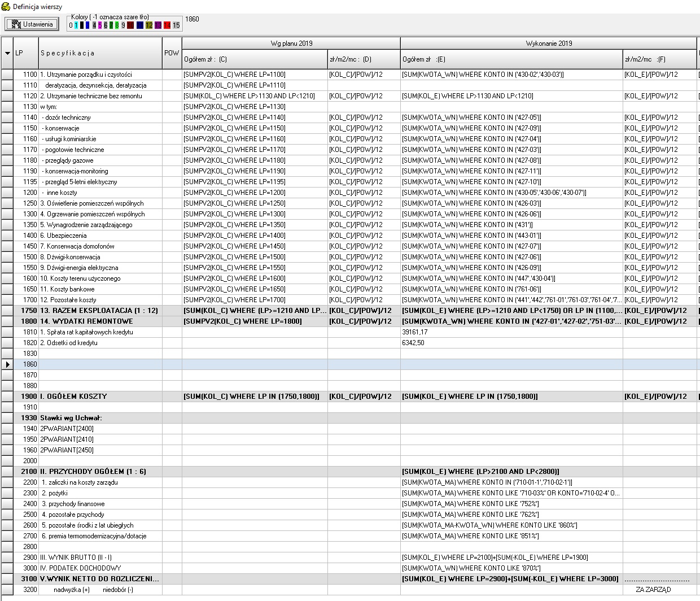Select the '2PWARIANT[2400]' cell
This screenshot has height=601, width=700.
(100, 429)
